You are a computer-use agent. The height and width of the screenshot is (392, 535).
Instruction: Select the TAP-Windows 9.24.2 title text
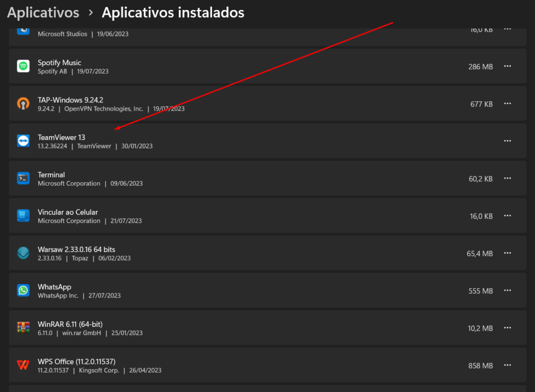coord(71,100)
